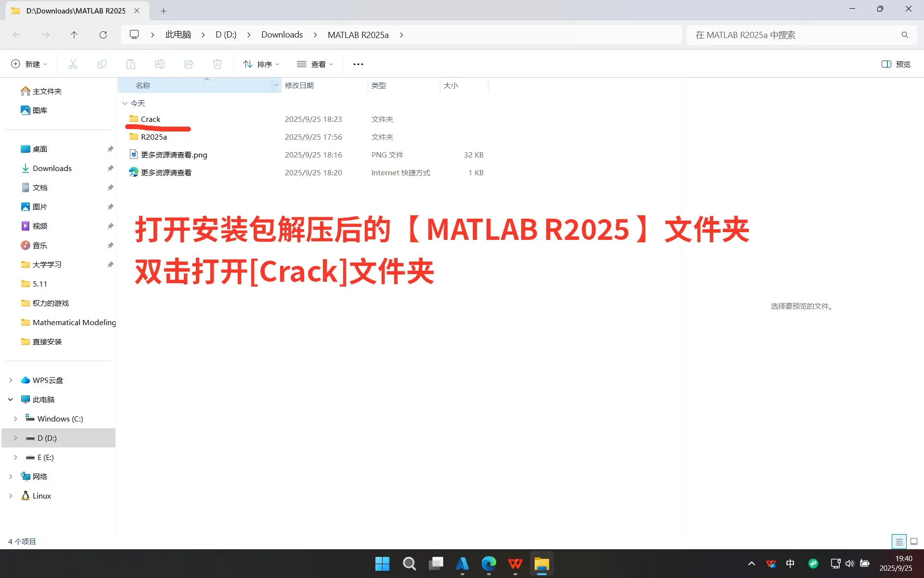
Task: Click the Copy icon in the toolbar
Action: [x=102, y=64]
